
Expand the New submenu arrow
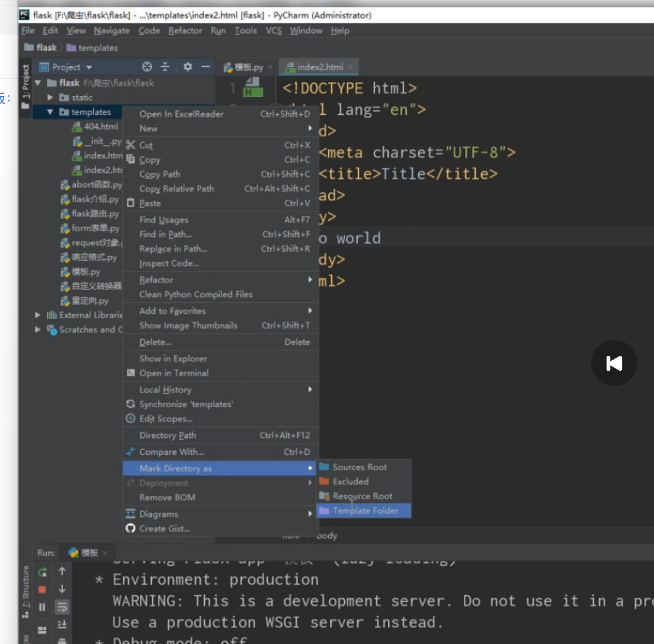[x=310, y=128]
